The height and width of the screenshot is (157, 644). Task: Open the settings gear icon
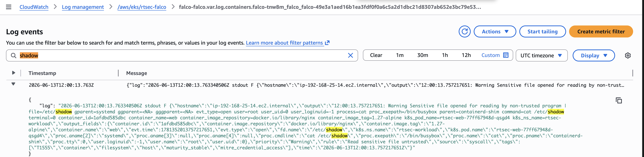coord(628,55)
